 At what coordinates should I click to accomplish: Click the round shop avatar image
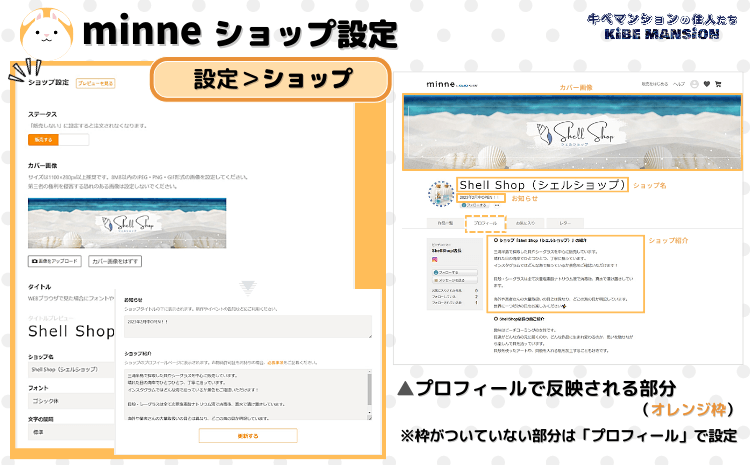pos(441,194)
